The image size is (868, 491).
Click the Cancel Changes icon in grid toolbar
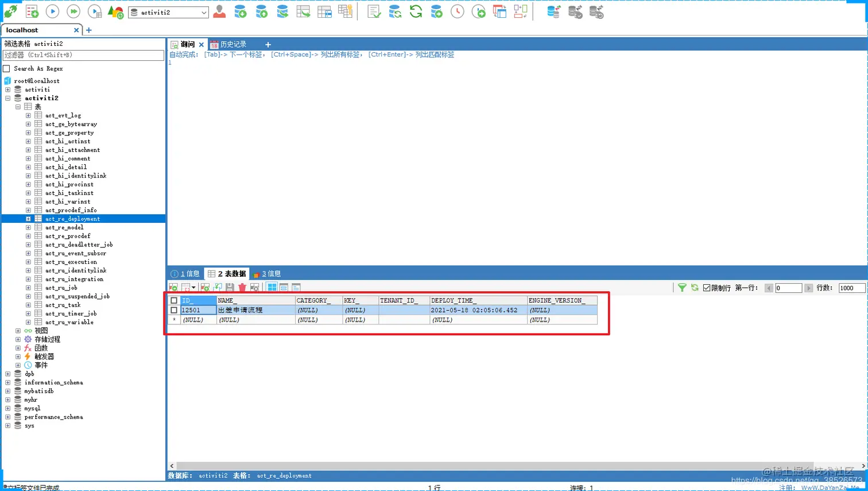coord(255,287)
